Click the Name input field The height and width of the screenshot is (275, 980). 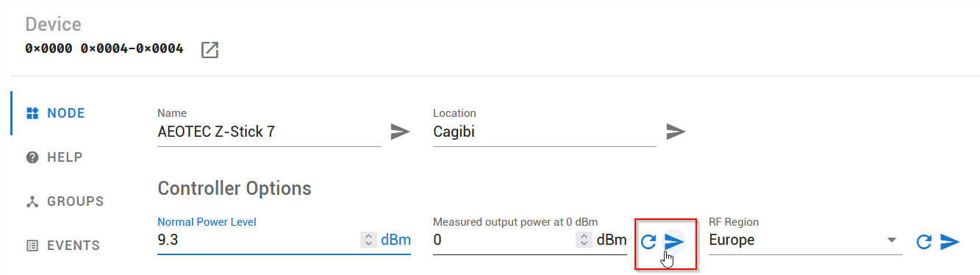(x=269, y=132)
